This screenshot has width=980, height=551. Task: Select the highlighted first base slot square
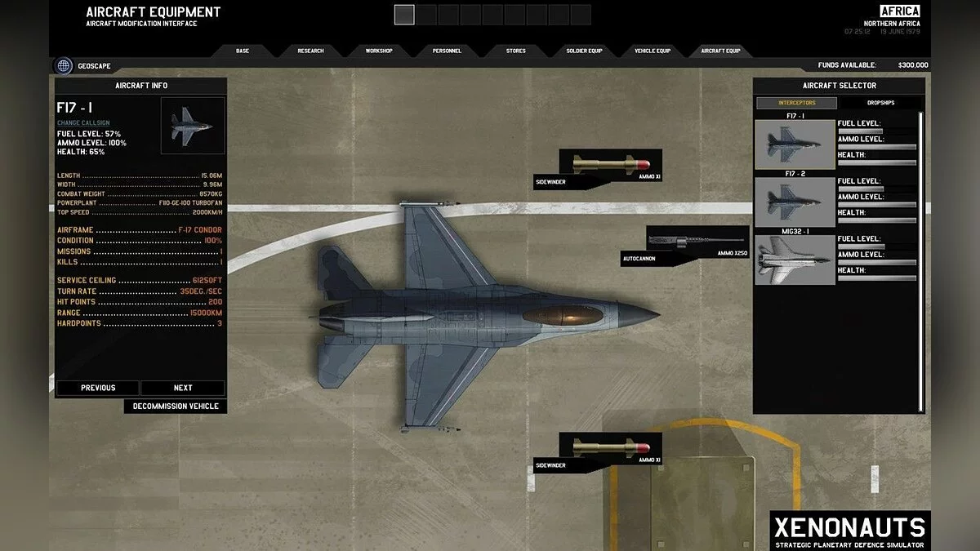[404, 15]
